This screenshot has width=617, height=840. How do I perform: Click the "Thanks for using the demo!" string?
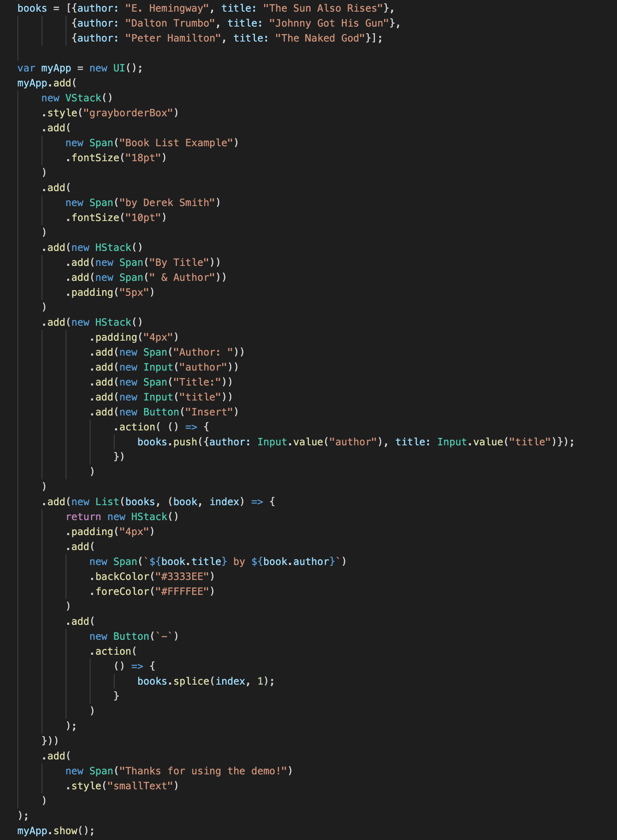pyautogui.click(x=203, y=771)
